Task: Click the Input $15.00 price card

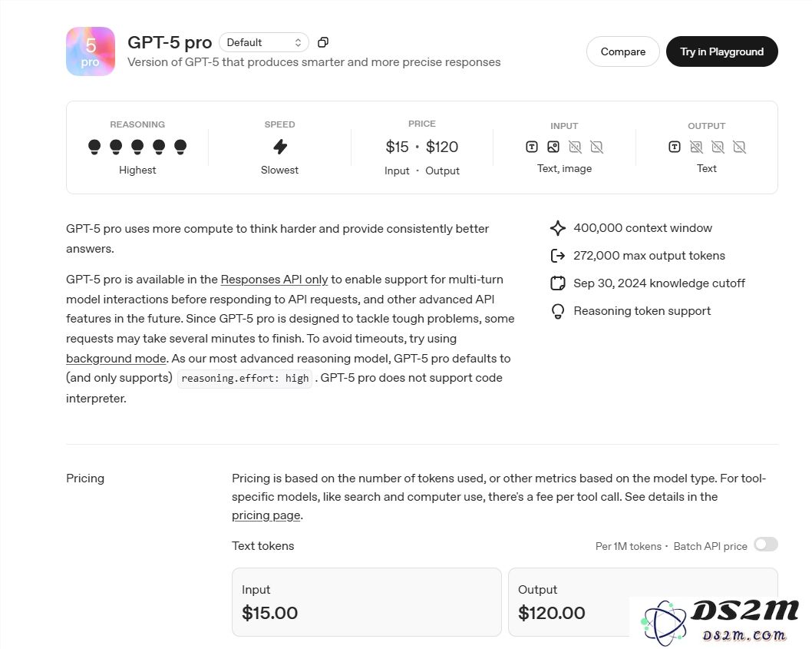Action: click(366, 602)
